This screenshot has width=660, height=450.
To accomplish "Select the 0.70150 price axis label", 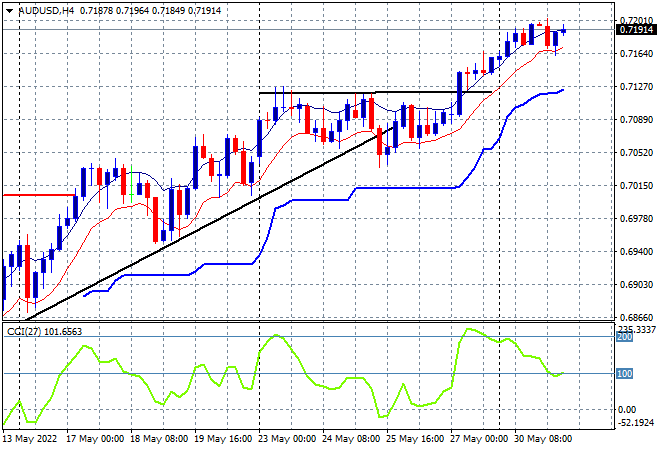I will pyautogui.click(x=636, y=186).
